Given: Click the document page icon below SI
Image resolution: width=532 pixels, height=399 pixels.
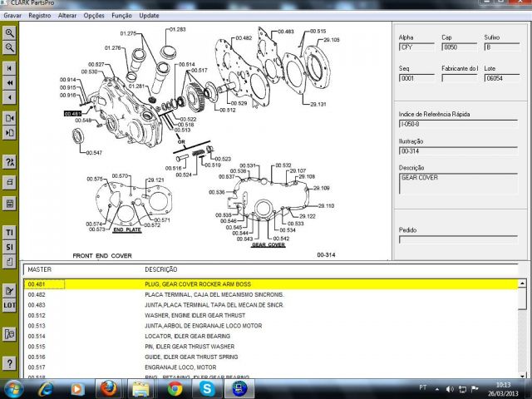Looking at the screenshot, I should tap(9, 262).
